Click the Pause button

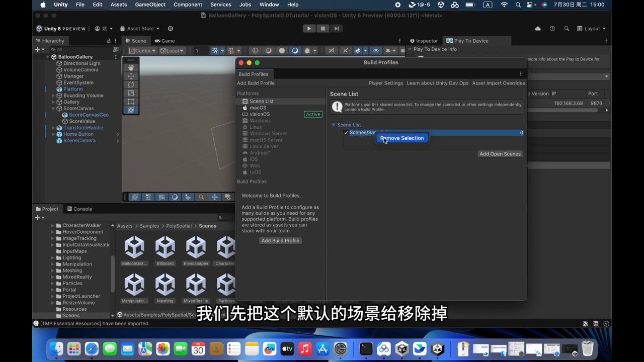(x=323, y=29)
